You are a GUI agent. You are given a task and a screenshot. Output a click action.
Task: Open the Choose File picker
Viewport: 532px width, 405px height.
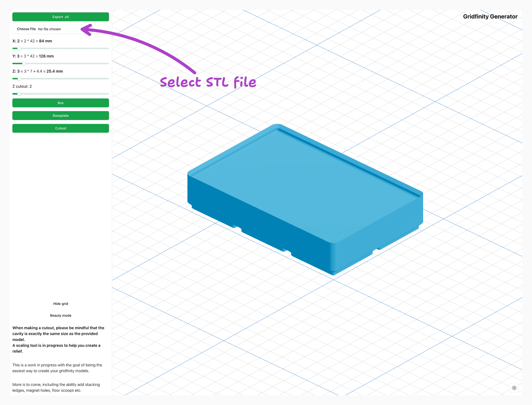(x=26, y=29)
